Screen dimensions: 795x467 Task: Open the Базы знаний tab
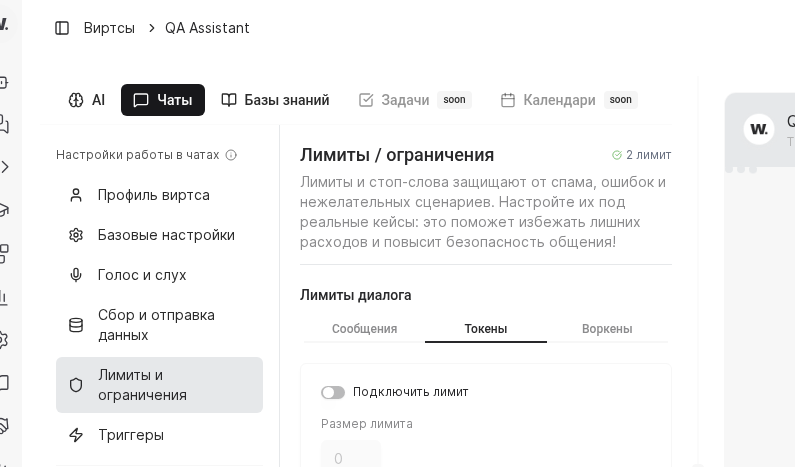(275, 100)
